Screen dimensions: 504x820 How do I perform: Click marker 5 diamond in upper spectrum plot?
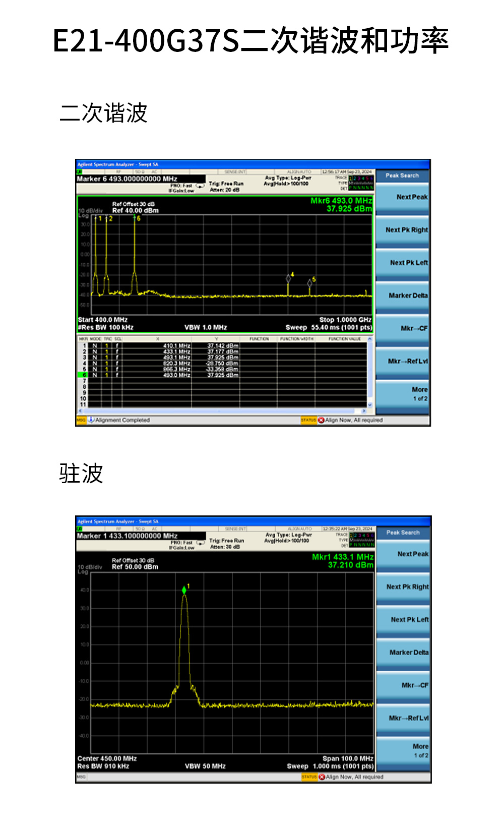pos(309,283)
